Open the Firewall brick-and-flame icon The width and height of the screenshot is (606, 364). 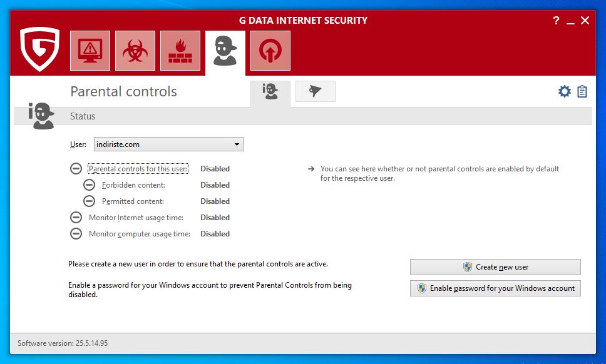click(x=180, y=51)
